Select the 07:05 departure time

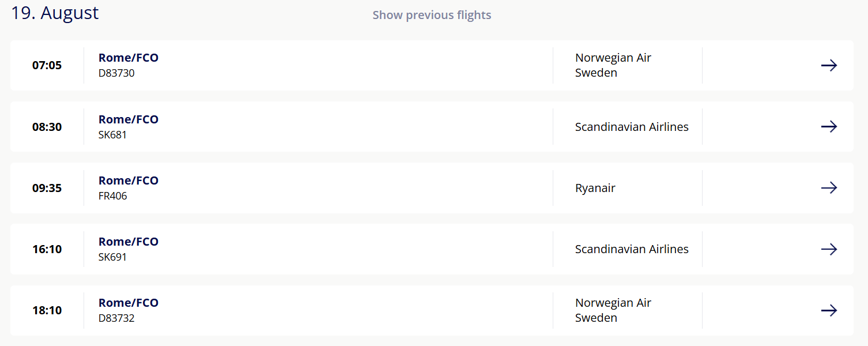47,65
